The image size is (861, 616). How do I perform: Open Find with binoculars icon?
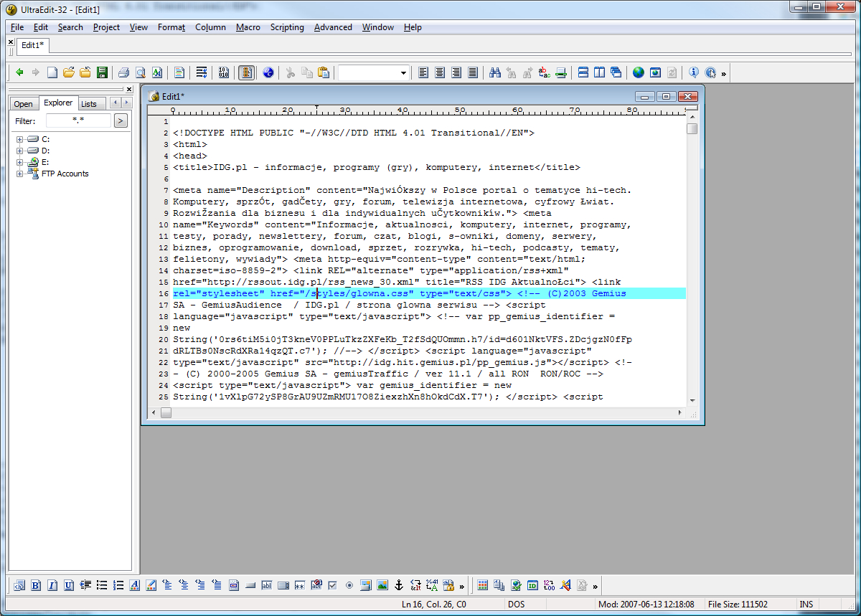tap(494, 72)
